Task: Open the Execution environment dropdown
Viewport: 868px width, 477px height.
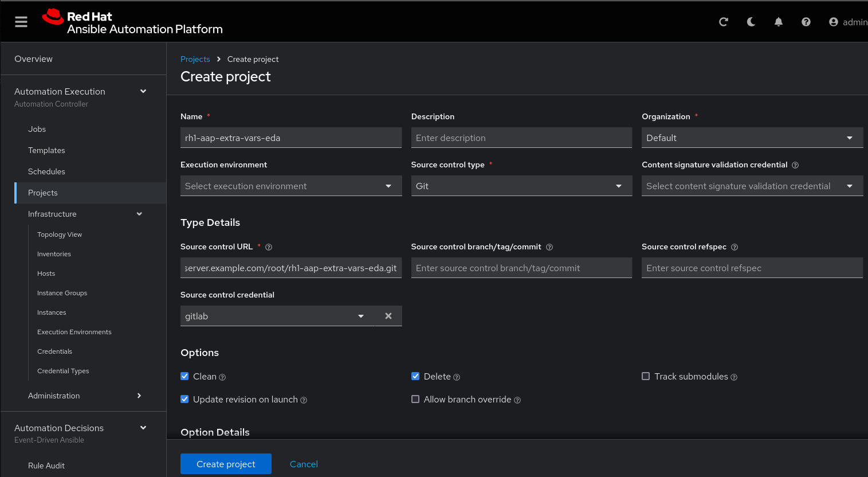Action: [291, 186]
